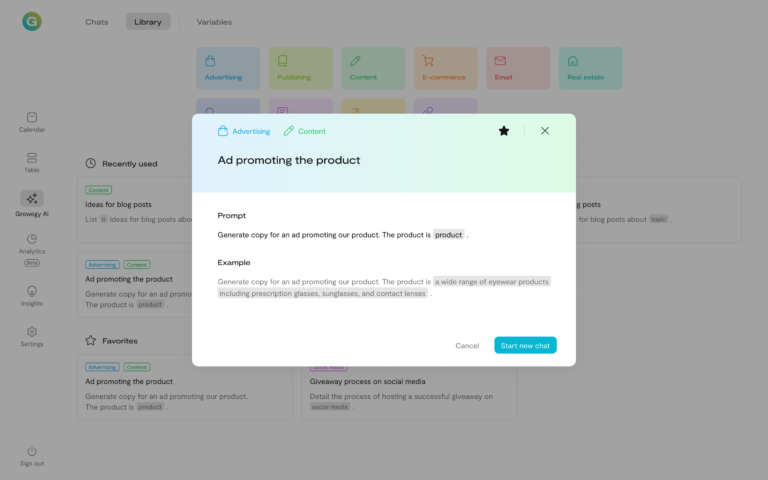Viewport: 768px width, 480px height.
Task: Toggle the favorite star in the dialog
Action: click(504, 131)
